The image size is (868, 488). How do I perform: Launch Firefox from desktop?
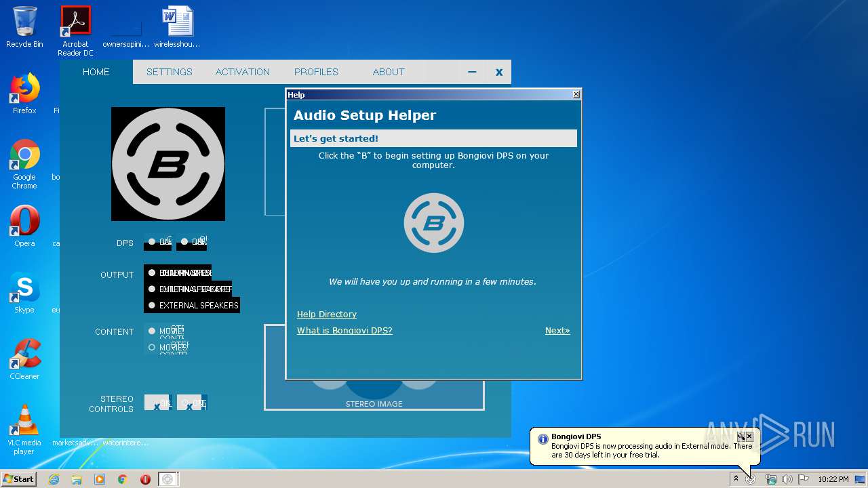pos(24,94)
